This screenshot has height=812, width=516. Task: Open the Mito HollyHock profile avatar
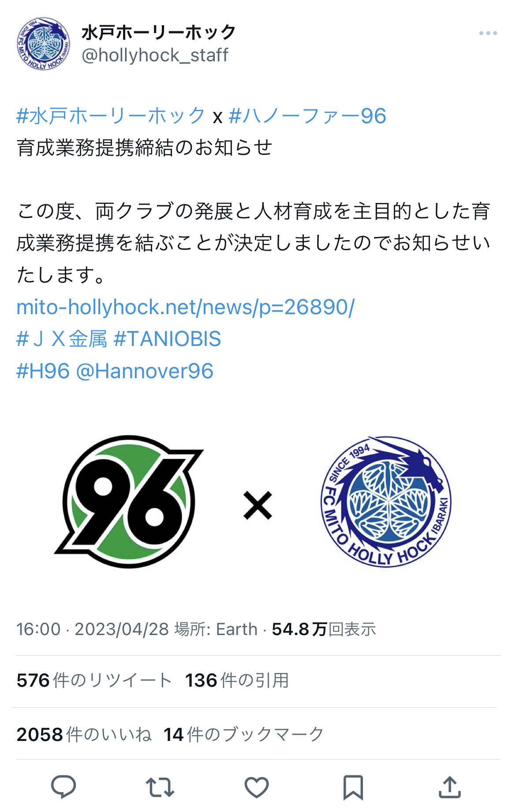(43, 43)
